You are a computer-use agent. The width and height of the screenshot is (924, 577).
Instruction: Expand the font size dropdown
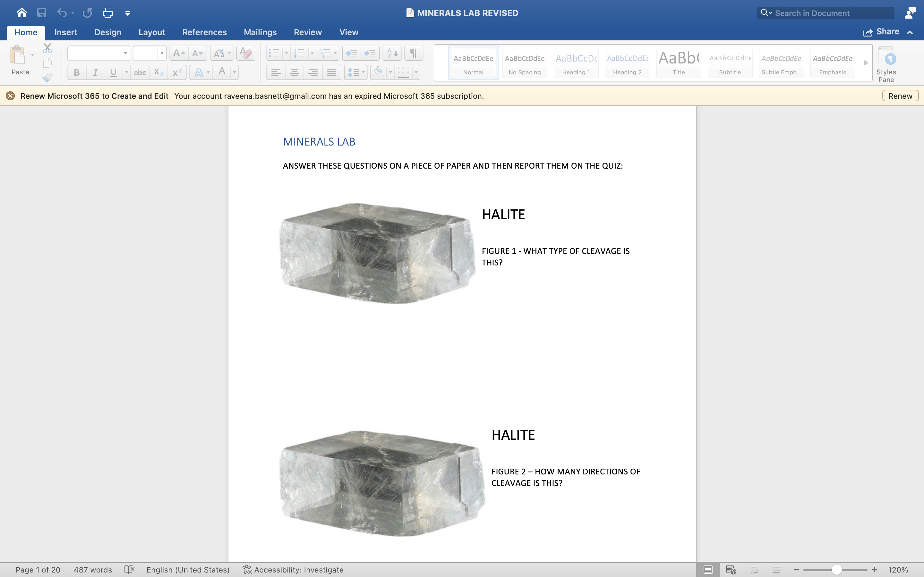162,54
